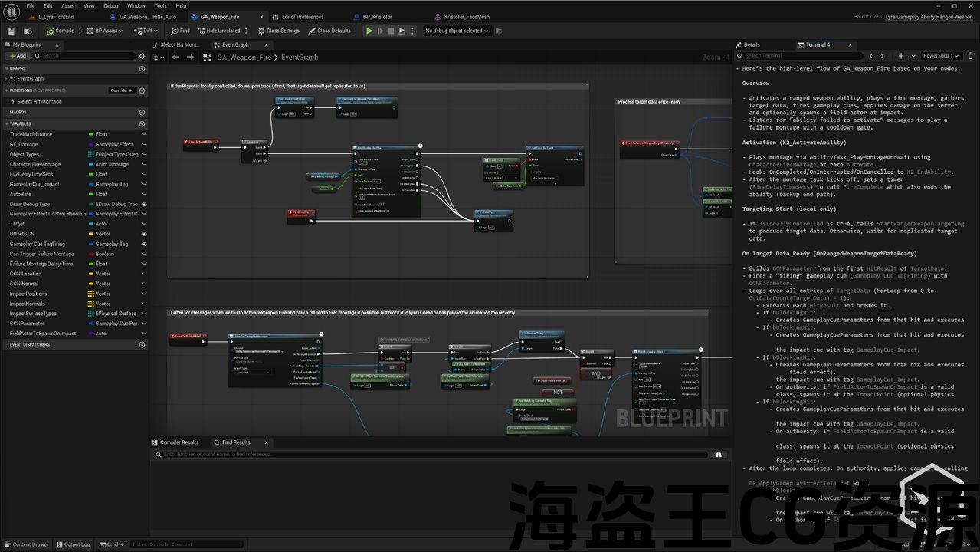This screenshot has width=980, height=552.
Task: Open the Override functions dropdown
Action: [x=122, y=90]
